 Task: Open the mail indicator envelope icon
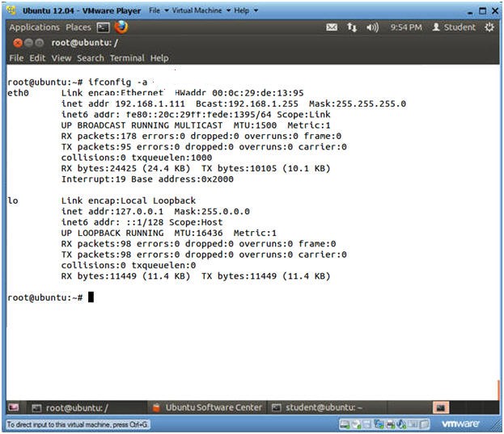pyautogui.click(x=331, y=27)
